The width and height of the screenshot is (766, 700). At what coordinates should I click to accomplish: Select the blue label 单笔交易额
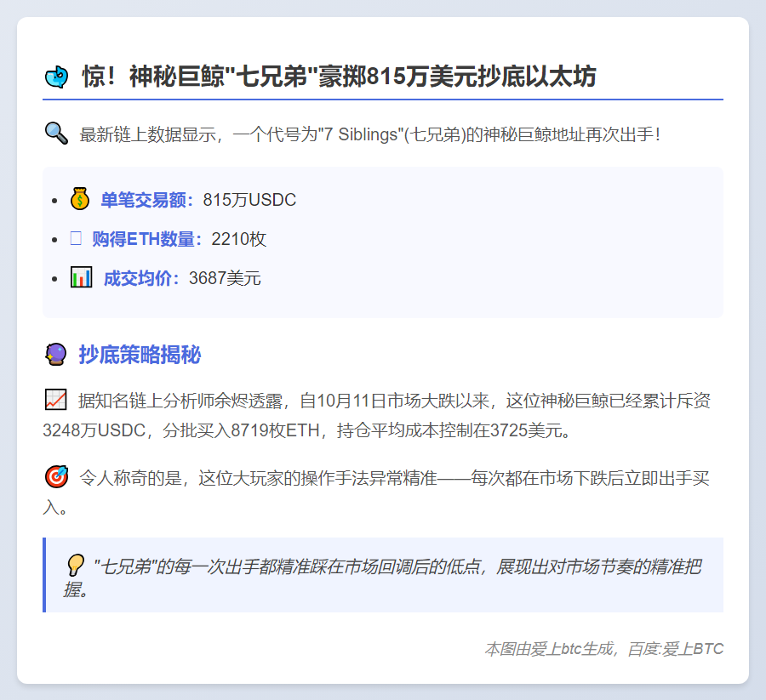140,200
